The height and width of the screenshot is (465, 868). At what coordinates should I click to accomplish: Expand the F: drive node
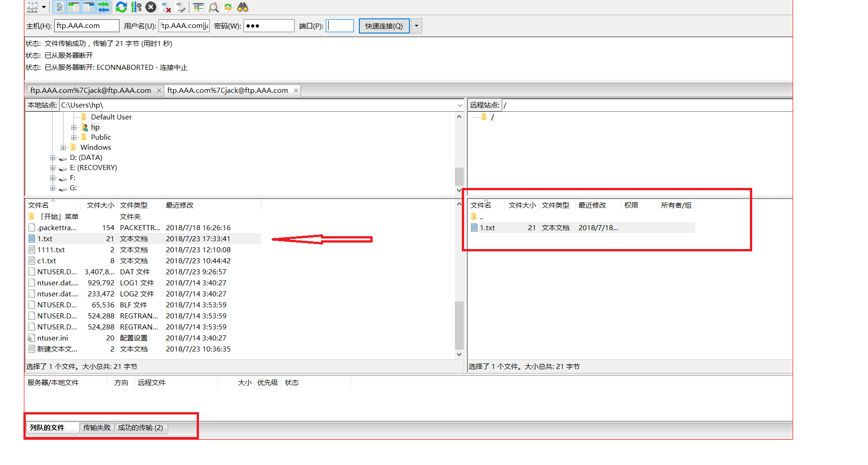[x=52, y=178]
